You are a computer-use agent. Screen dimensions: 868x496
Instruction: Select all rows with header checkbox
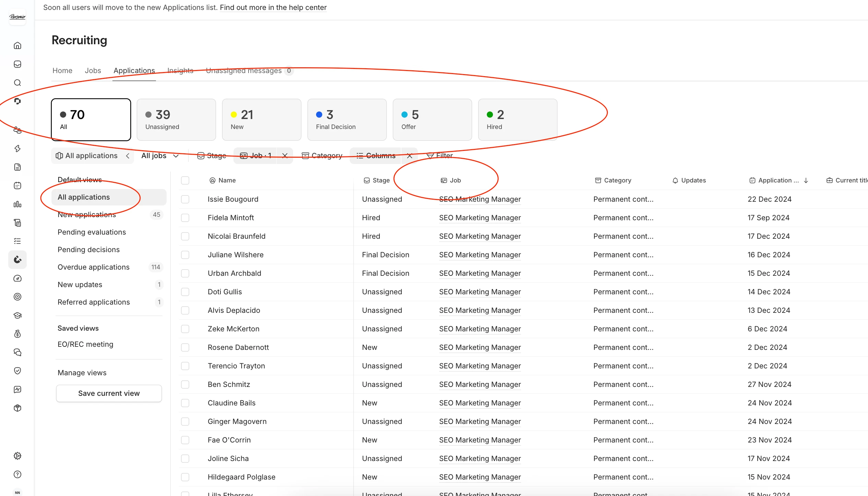pyautogui.click(x=185, y=180)
